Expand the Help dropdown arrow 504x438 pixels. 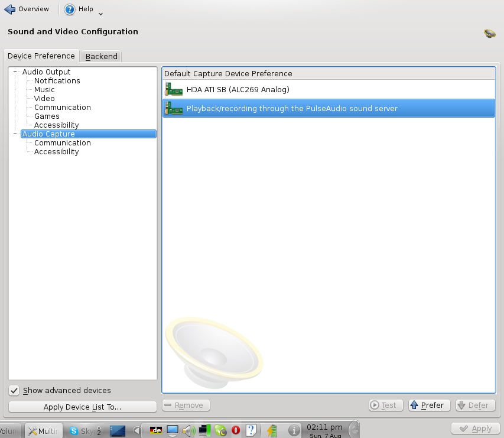pyautogui.click(x=100, y=13)
